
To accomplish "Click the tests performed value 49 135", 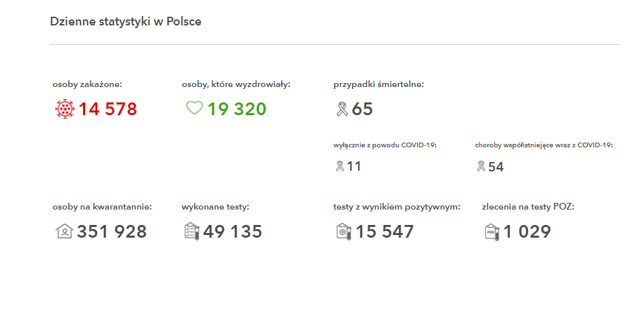I will (232, 232).
